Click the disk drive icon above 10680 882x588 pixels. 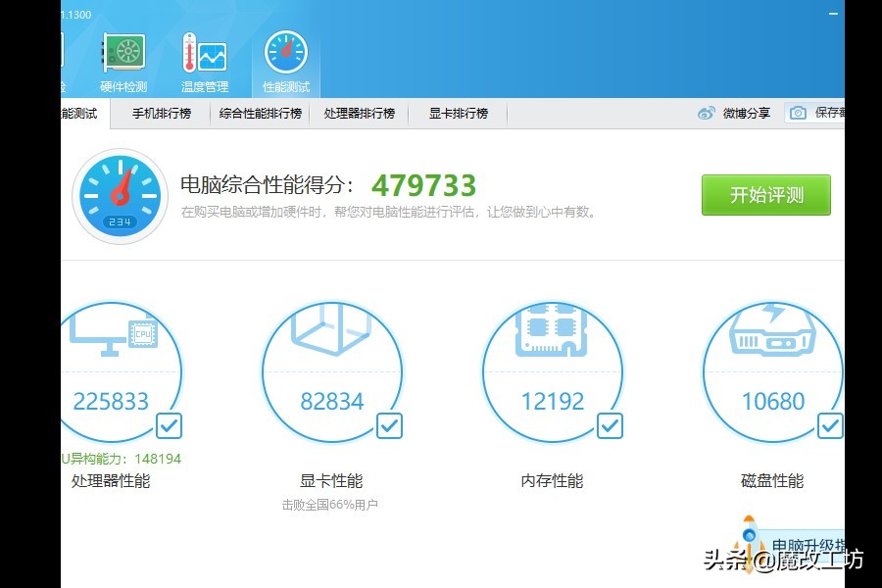(x=772, y=331)
